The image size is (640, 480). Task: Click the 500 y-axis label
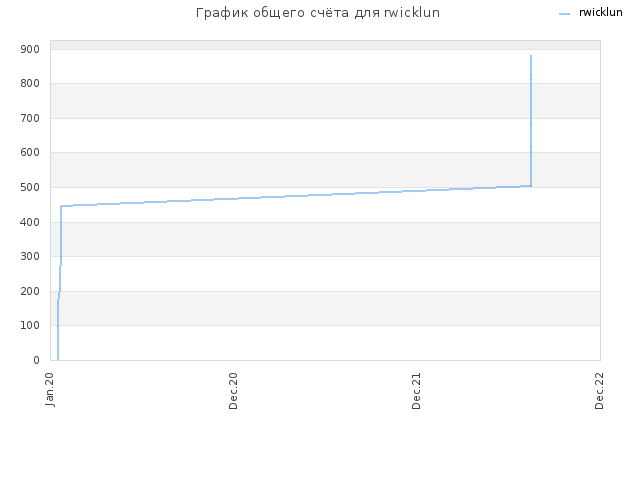30,187
